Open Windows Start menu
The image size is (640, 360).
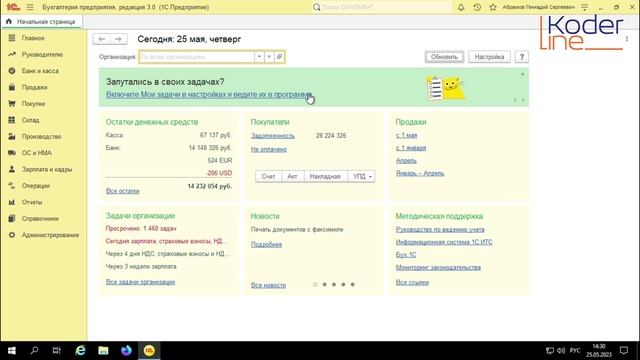tap(11, 350)
